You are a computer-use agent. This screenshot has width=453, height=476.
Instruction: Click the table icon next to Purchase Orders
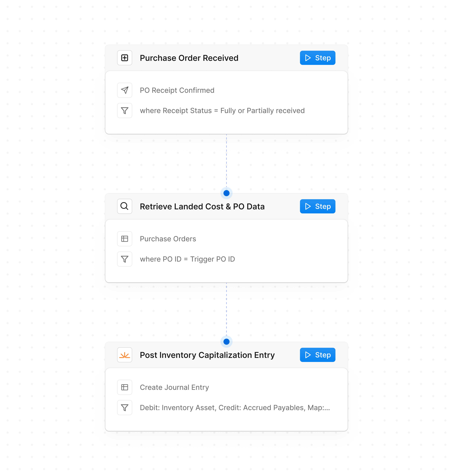(x=125, y=239)
